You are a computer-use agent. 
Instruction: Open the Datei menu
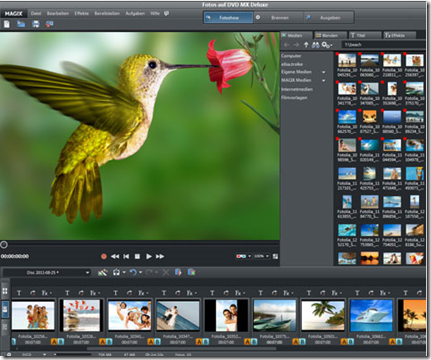pyautogui.click(x=36, y=13)
